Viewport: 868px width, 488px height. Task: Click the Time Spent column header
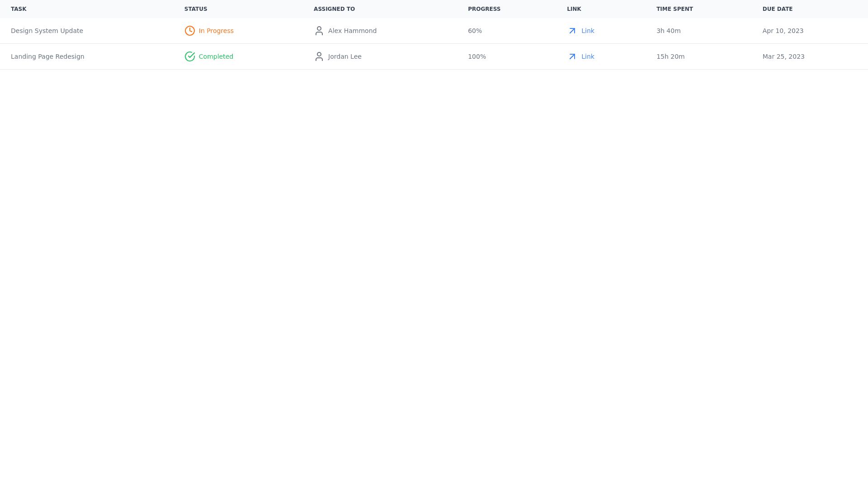point(675,9)
